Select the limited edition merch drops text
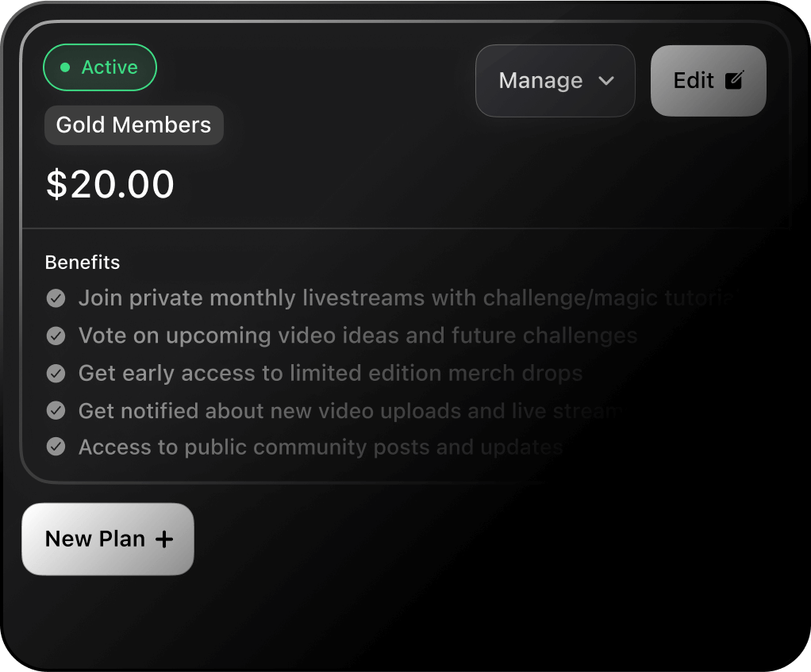The image size is (811, 672). pyautogui.click(x=330, y=373)
